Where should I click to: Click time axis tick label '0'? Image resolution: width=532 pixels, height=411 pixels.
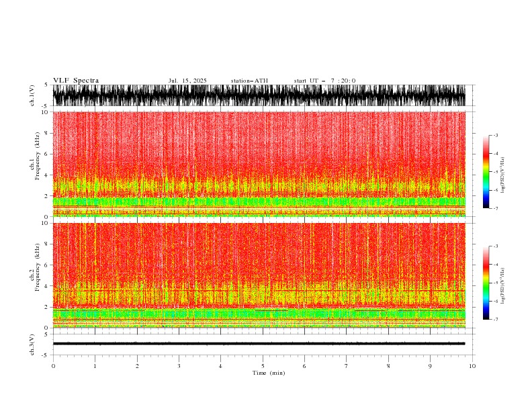point(53,366)
